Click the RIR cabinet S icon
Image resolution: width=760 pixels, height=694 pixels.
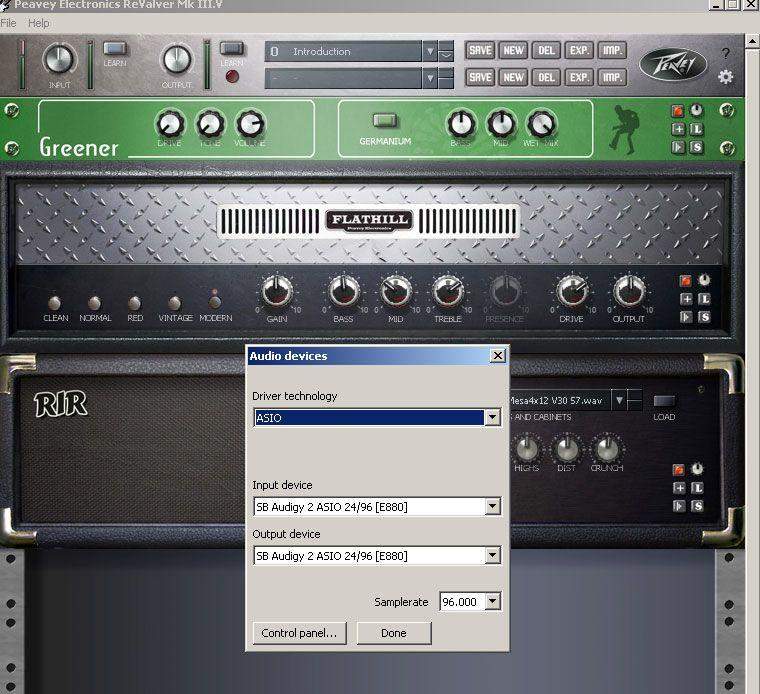697,506
